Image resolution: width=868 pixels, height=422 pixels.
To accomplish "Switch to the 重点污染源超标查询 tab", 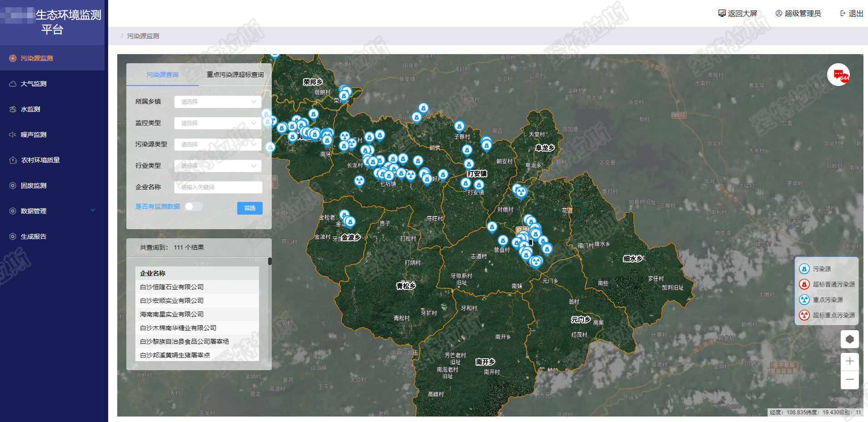I will point(235,75).
